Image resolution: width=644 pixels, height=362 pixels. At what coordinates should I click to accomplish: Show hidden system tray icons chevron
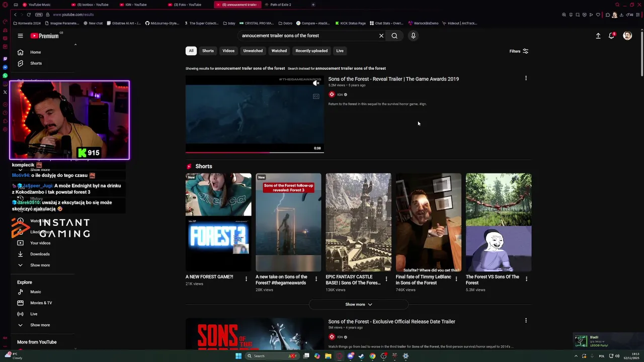tap(576, 356)
